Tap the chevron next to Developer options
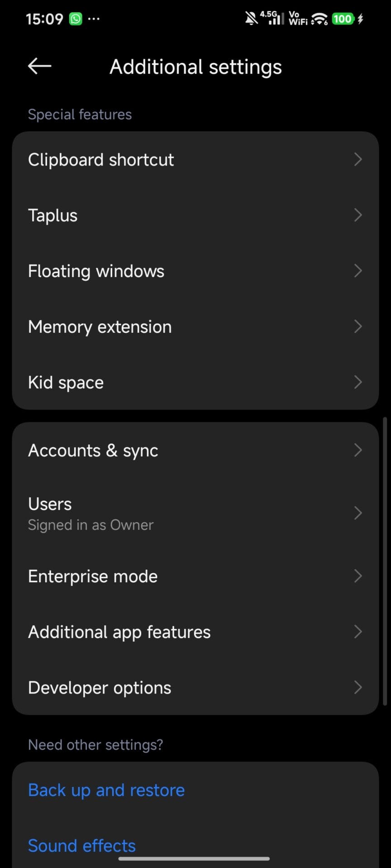 (x=358, y=688)
